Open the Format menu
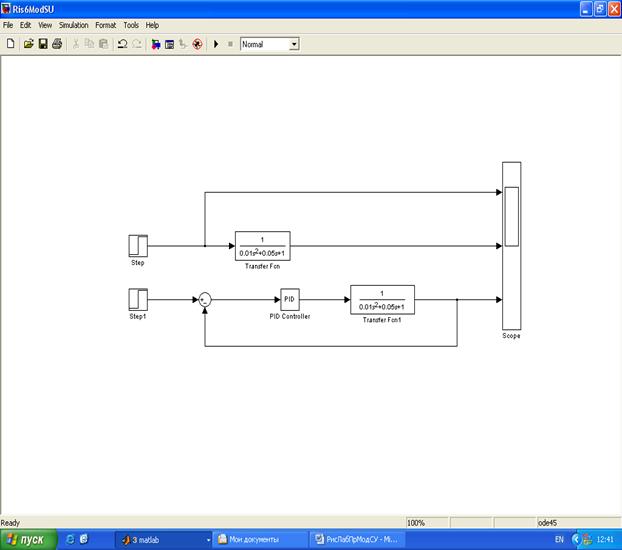The width and height of the screenshot is (622, 550). click(x=105, y=25)
